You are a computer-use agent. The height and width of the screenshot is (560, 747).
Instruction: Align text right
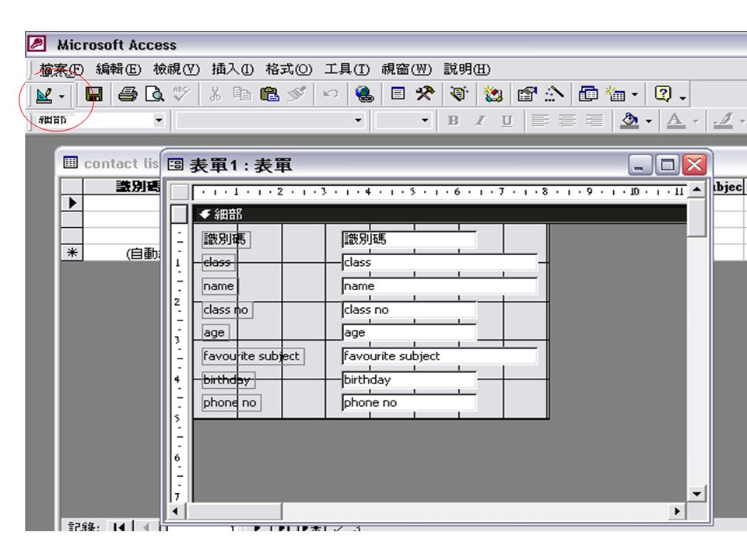[594, 121]
